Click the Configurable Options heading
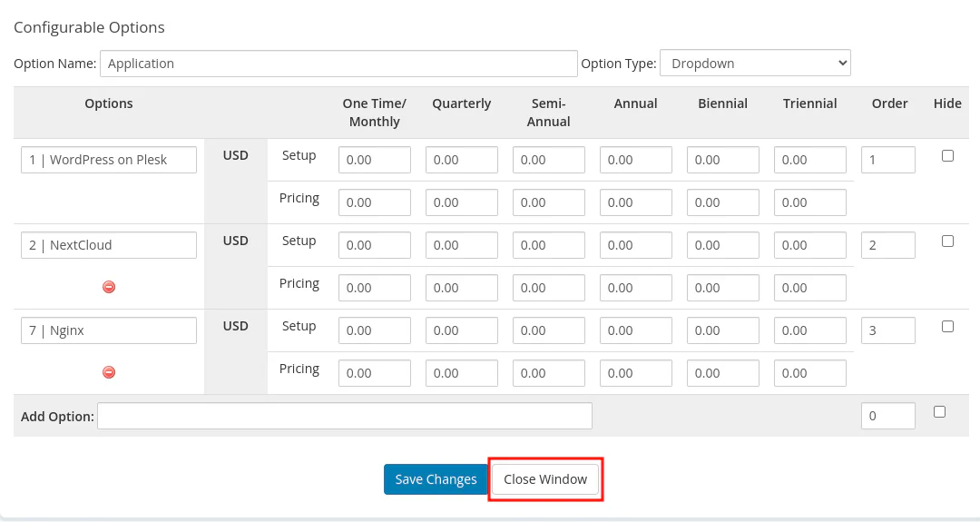The image size is (980, 522). pyautogui.click(x=89, y=27)
